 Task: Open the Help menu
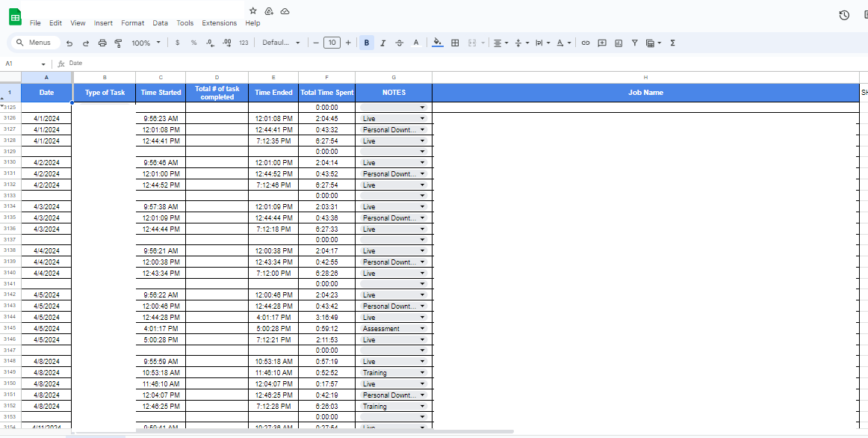click(253, 23)
